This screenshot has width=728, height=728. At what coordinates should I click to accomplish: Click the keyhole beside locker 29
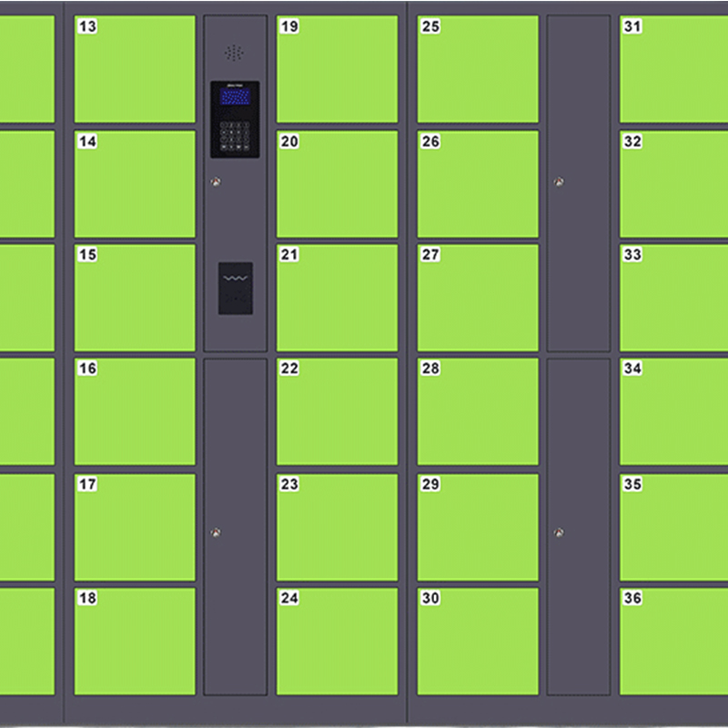(559, 532)
